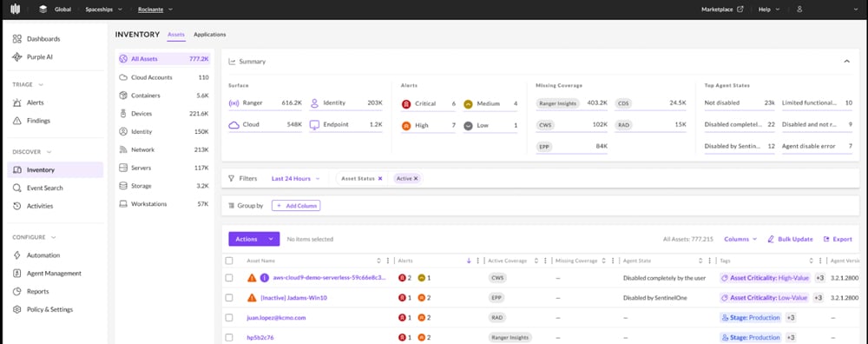Click the Workstations laptop icon
The height and width of the screenshot is (344, 868).
(123, 204)
